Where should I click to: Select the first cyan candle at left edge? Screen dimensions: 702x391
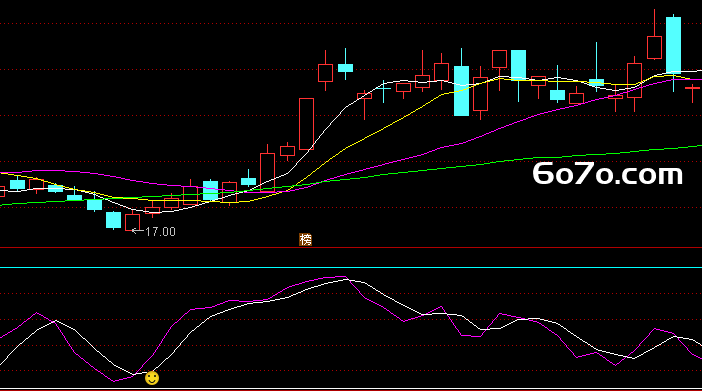coord(17,184)
